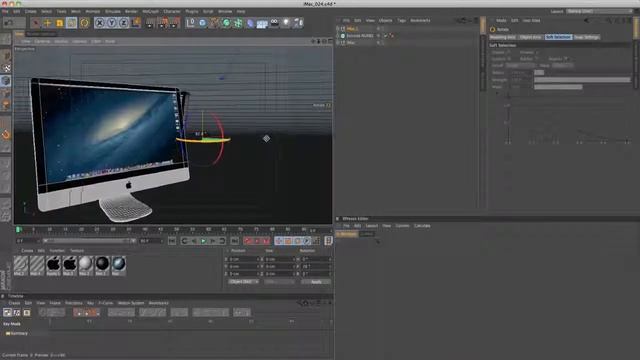Screen dimensions: 640x360
Task: Click the Render View clapboard icon
Action: tap(150, 23)
